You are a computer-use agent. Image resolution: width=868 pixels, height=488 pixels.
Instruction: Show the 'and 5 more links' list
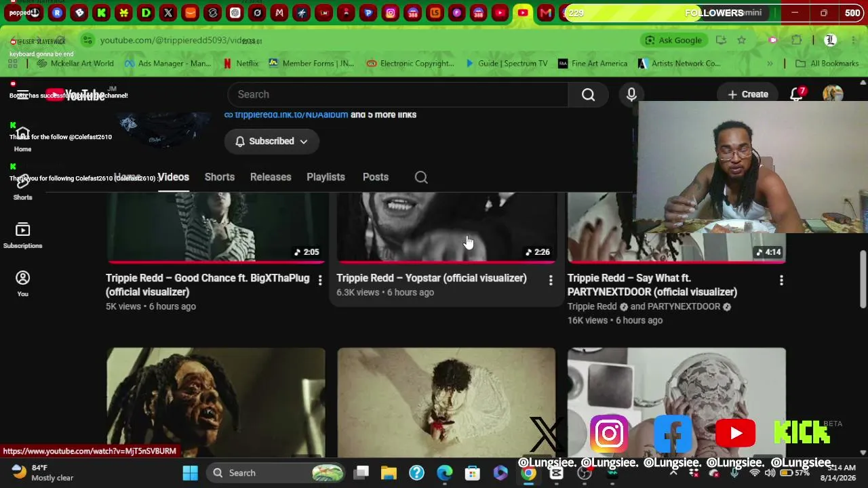coord(383,115)
